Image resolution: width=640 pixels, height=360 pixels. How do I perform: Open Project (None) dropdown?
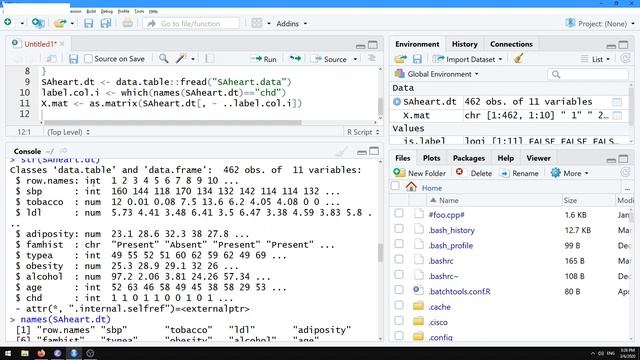click(x=600, y=24)
